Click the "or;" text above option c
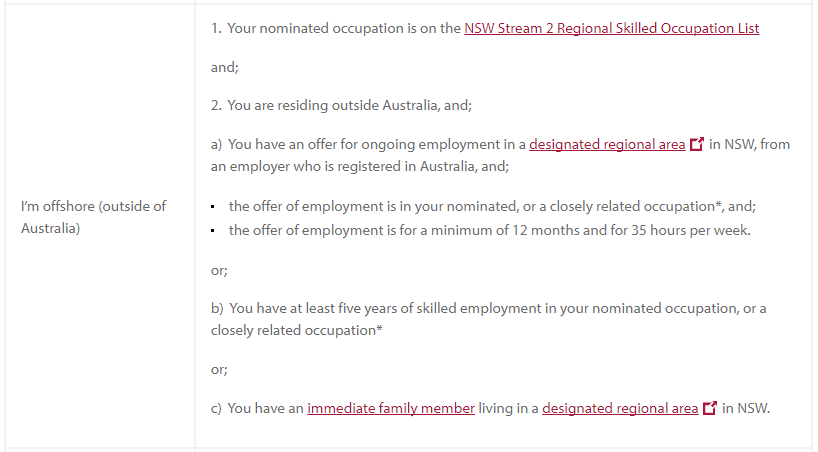818x452 pixels. click(x=219, y=369)
